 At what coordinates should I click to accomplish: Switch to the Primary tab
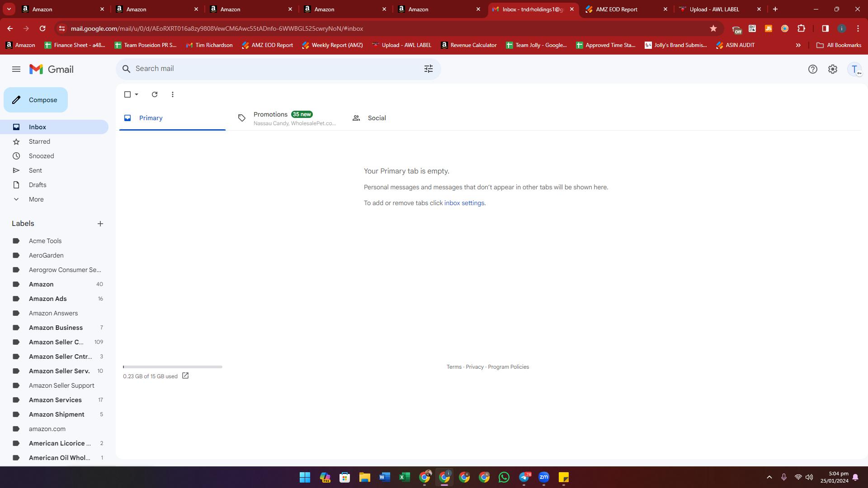pos(172,118)
